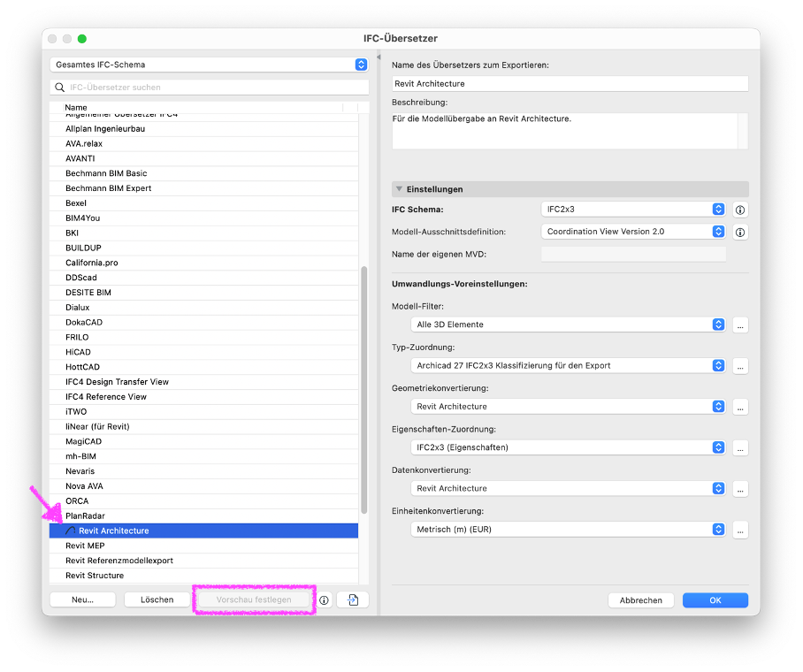Viewport: 803px width, 672px height.
Task: Open the Geometriekonvertierung dropdown
Action: point(568,406)
